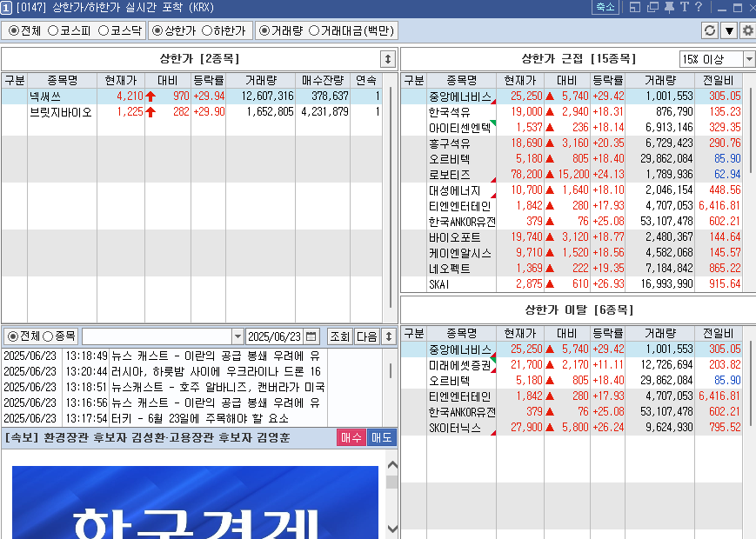This screenshot has width=756, height=539.
Task: Select 로보티즈 row
Action: tap(572, 175)
